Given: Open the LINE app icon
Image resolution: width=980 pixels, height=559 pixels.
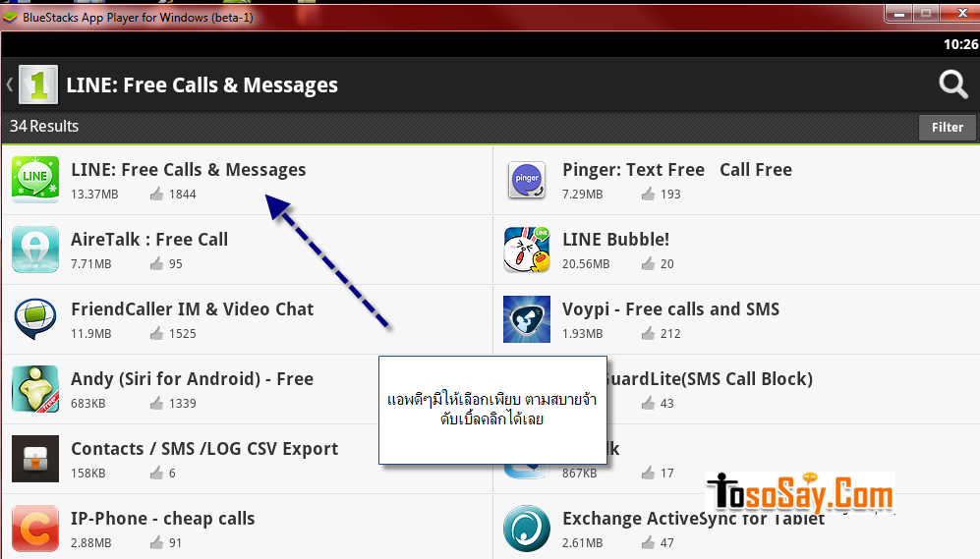Looking at the screenshot, I should click(35, 179).
